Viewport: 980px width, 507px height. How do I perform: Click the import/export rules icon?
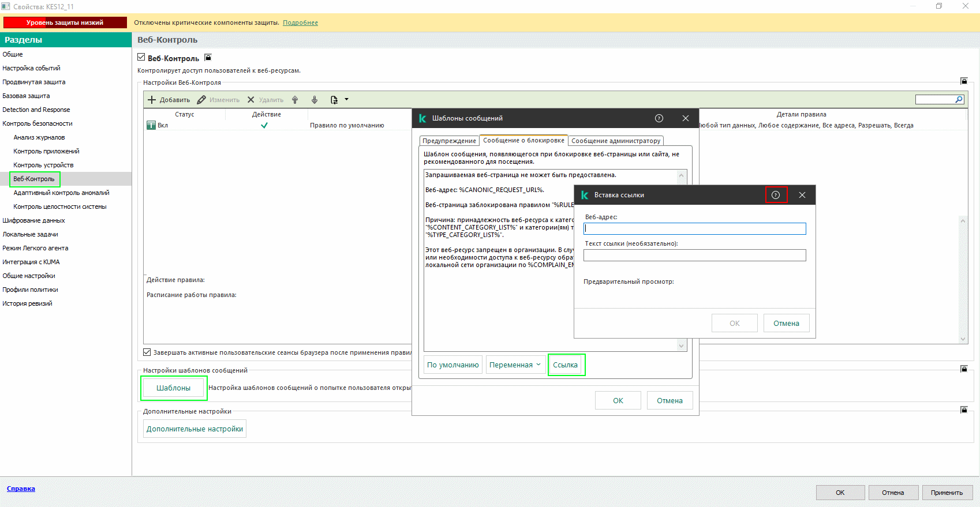[334, 100]
